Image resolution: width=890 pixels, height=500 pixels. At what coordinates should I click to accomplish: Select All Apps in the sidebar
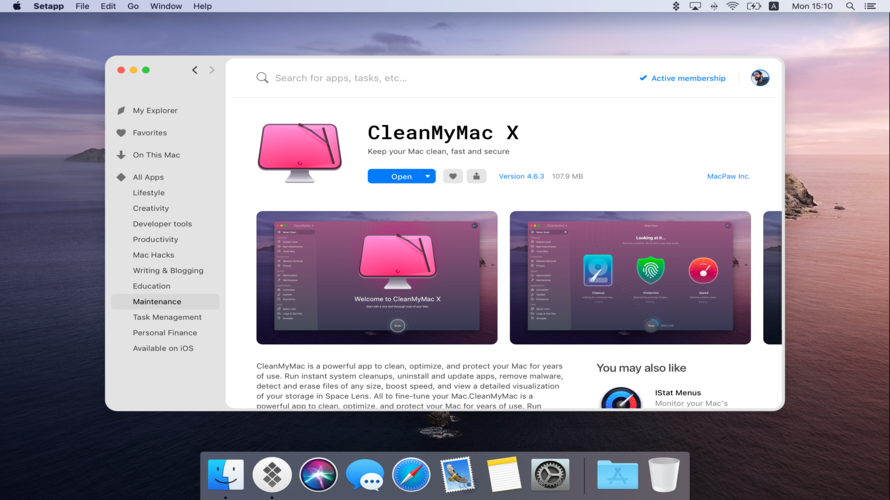click(148, 177)
